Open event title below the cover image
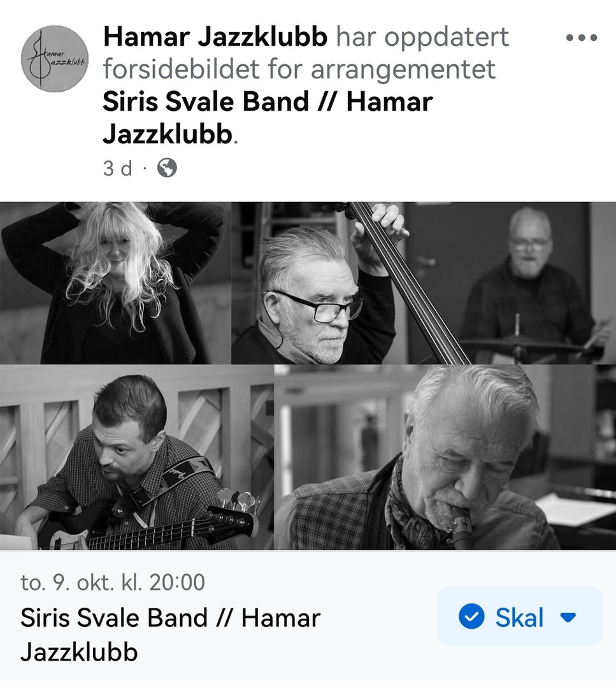The width and height of the screenshot is (616, 688). (x=170, y=634)
